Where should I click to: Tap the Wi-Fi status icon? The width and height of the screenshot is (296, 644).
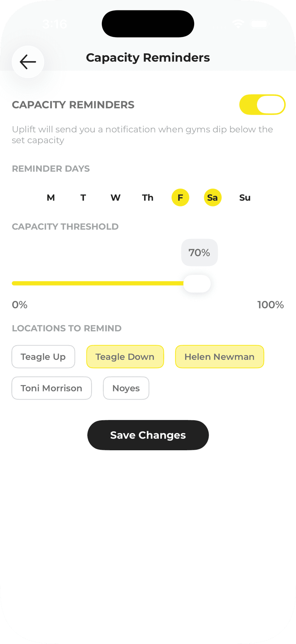(238, 24)
